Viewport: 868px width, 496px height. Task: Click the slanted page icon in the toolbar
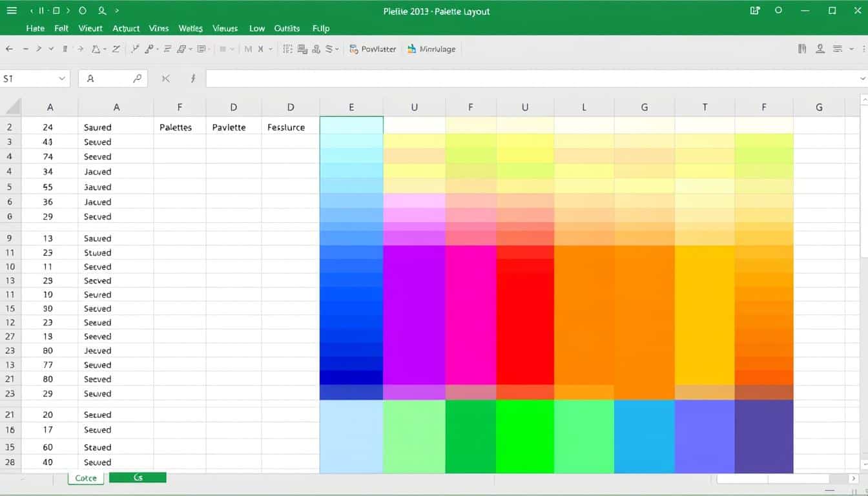coord(182,49)
